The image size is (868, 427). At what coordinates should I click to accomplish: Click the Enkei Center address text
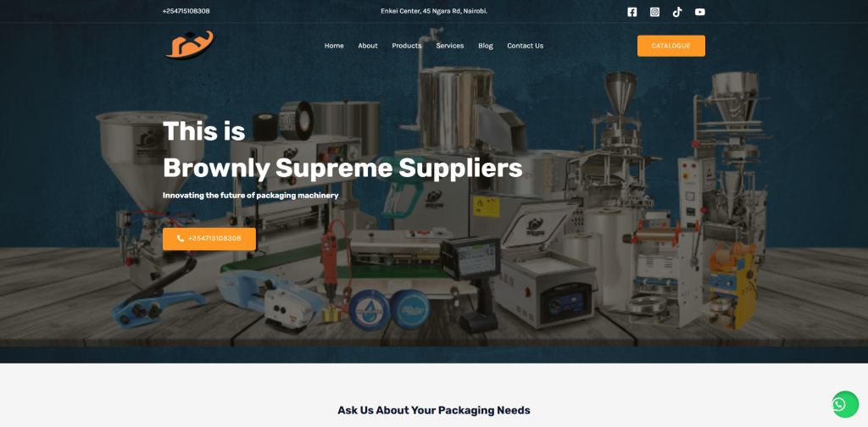(x=434, y=11)
